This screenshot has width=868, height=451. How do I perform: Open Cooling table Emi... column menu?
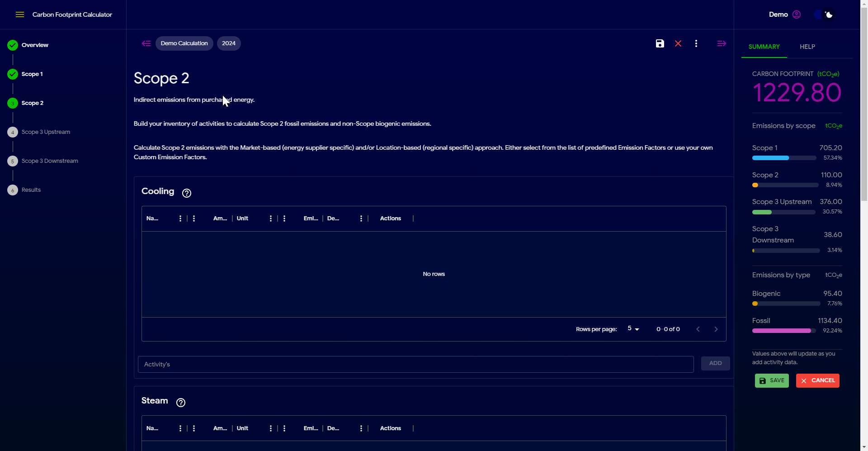[284, 218]
